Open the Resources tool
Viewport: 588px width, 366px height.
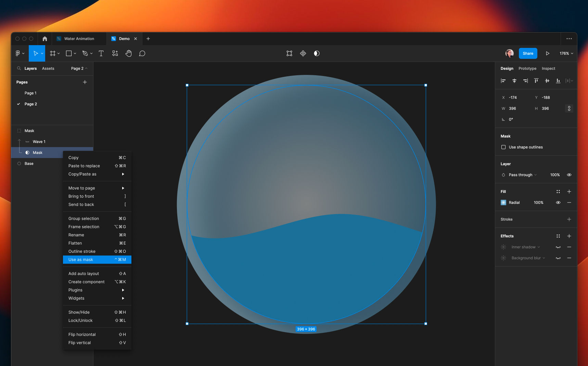(x=115, y=53)
